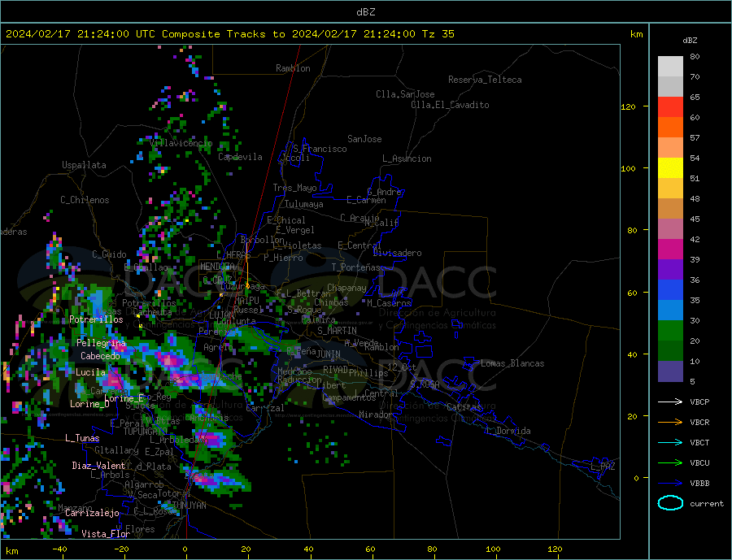Click the cyan VBCT arrow legend icon
This screenshot has height=560, width=732.
[x=670, y=442]
